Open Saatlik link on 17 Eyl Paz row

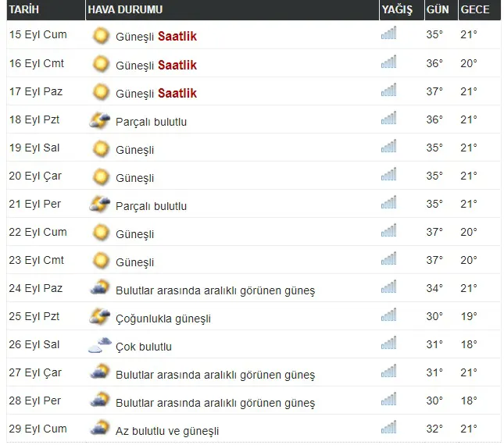click(177, 93)
